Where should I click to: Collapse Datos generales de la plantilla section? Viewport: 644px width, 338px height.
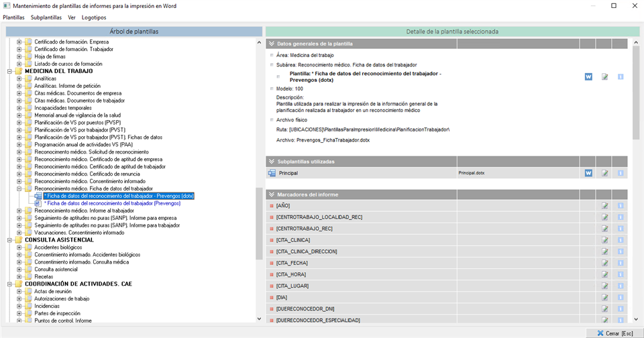tap(272, 44)
